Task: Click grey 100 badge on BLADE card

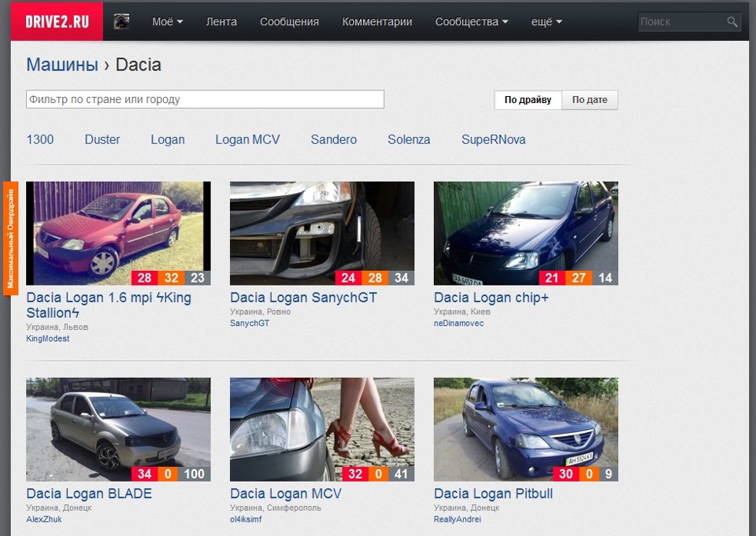Action: point(195,474)
